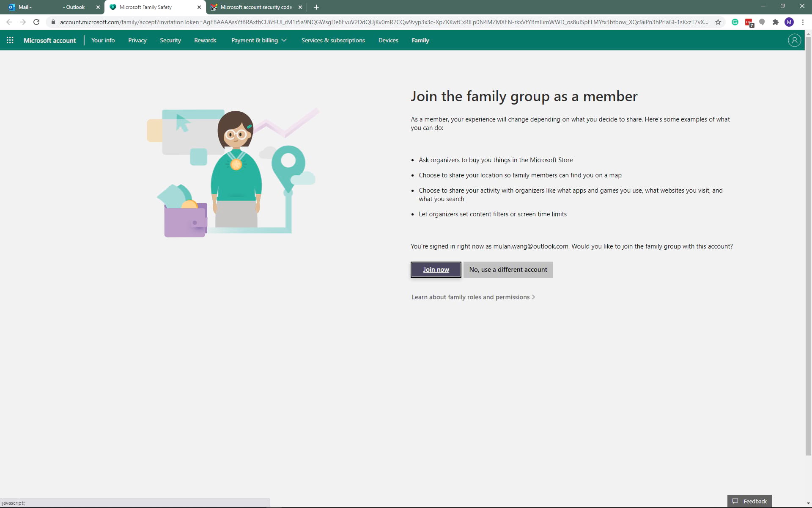This screenshot has width=812, height=508.
Task: Click the back navigation arrow
Action: click(x=9, y=22)
